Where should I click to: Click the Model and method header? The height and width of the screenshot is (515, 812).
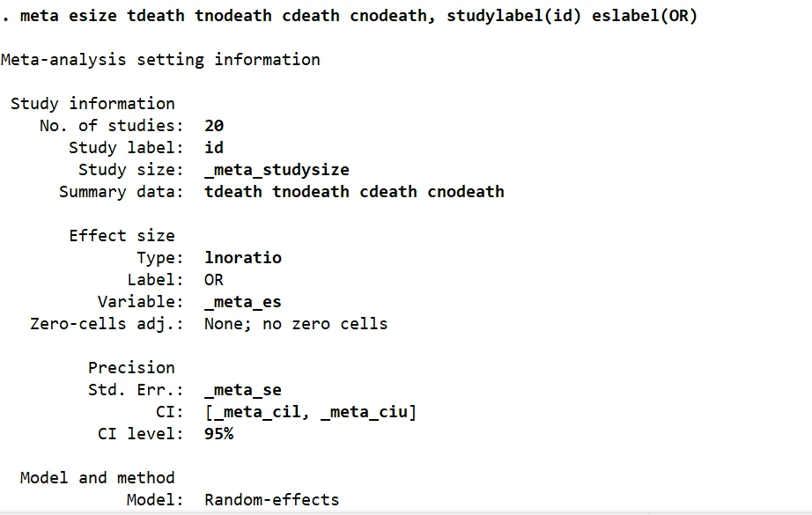click(98, 478)
